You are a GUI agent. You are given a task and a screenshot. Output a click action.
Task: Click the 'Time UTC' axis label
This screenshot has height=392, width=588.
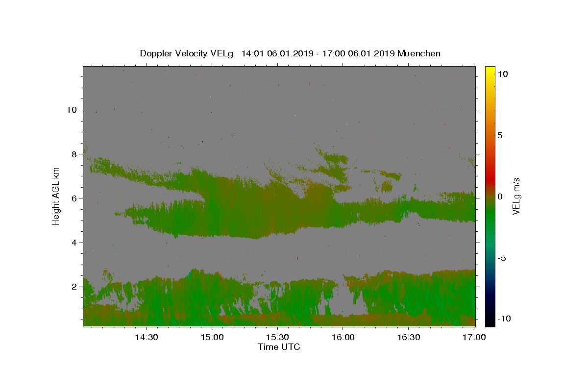click(279, 347)
